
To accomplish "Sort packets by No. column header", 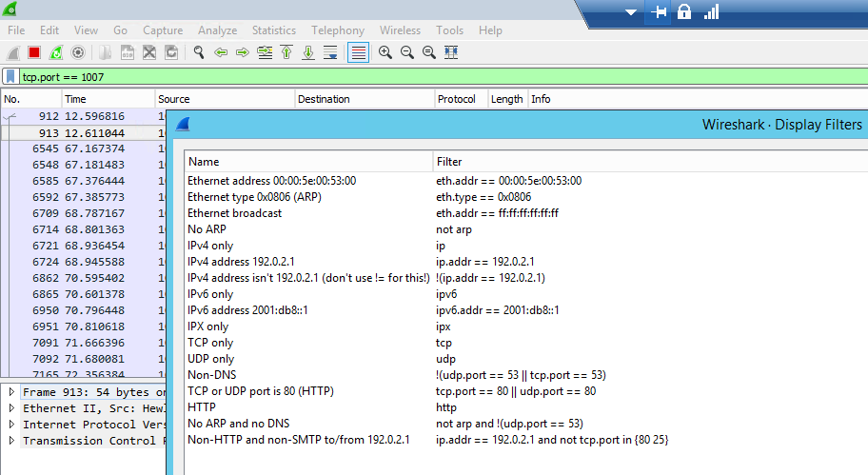I will (x=30, y=99).
